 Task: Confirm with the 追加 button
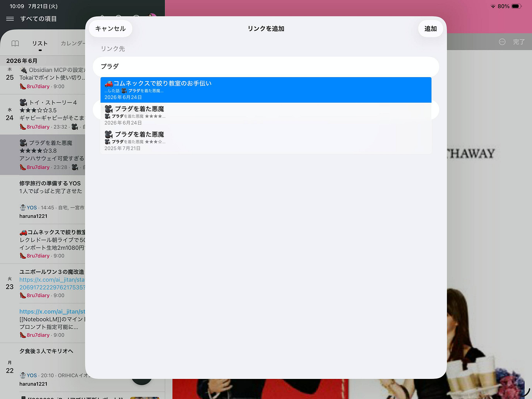(430, 28)
